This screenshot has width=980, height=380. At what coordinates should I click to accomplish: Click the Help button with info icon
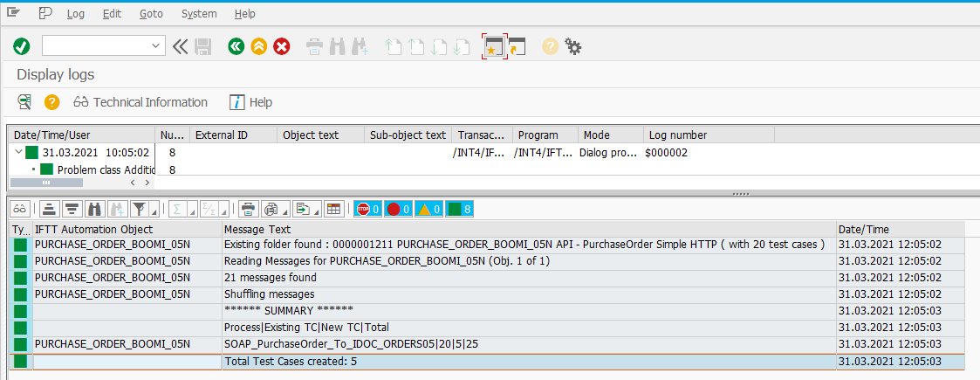(251, 102)
